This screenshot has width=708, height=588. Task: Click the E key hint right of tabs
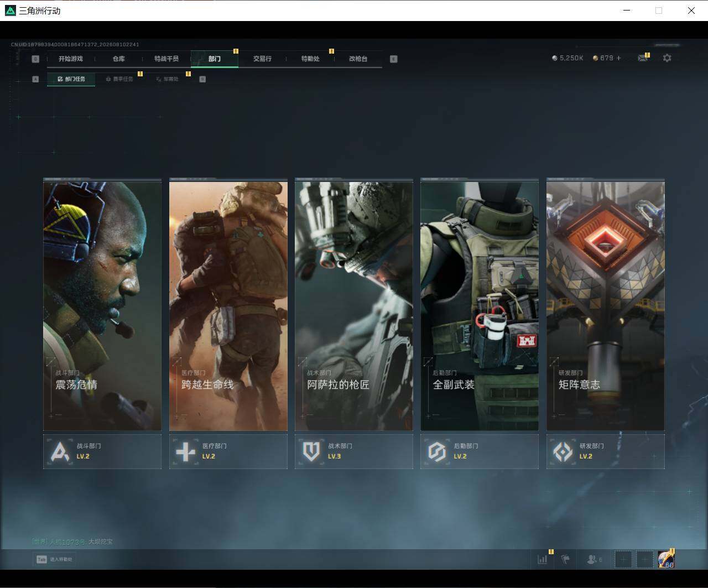(x=394, y=59)
